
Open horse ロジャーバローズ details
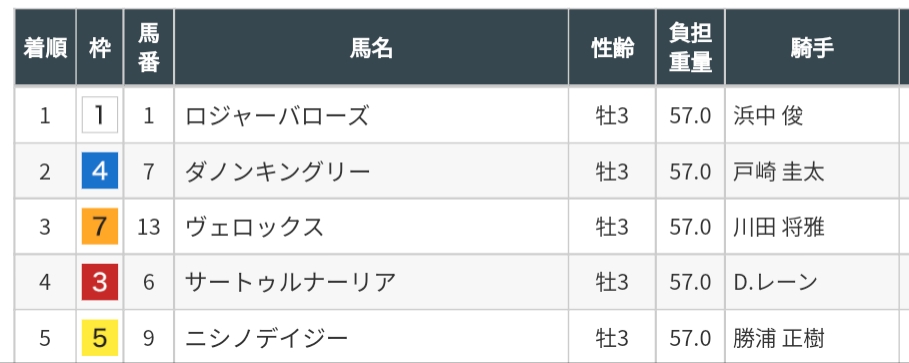(x=277, y=116)
